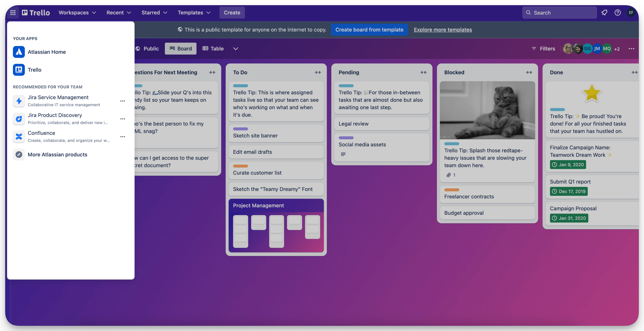
Task: Open Atlassian Home app
Action: 71,52
